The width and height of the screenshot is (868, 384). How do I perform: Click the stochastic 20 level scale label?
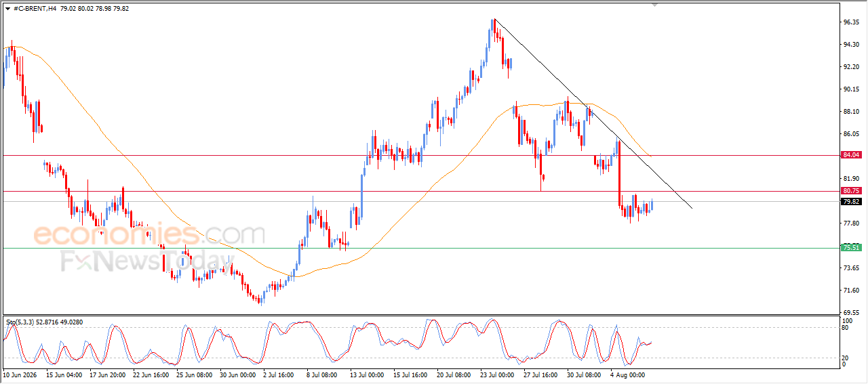(x=846, y=358)
